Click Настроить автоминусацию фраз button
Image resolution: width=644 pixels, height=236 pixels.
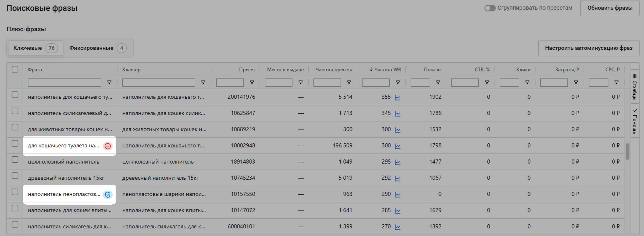589,48
